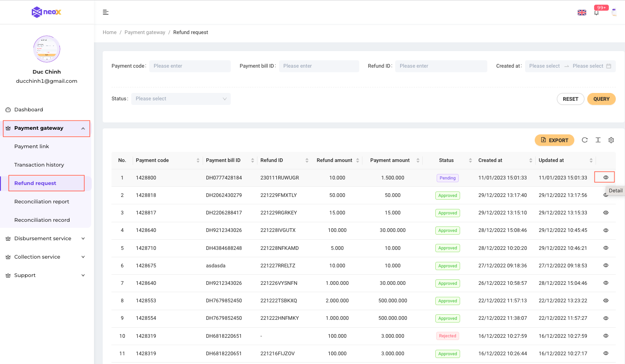Click the hamburger menu collapse icon
This screenshot has width=625, height=364.
point(105,12)
